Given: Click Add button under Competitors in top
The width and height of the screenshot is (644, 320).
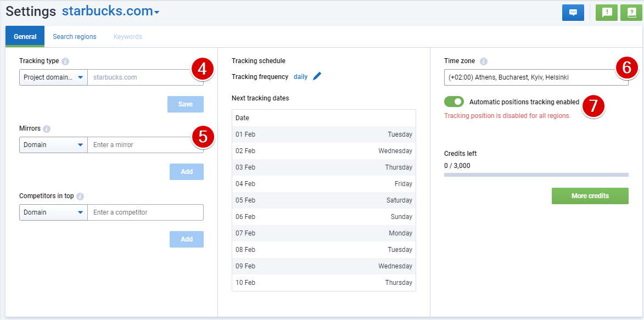Looking at the screenshot, I should tap(187, 239).
